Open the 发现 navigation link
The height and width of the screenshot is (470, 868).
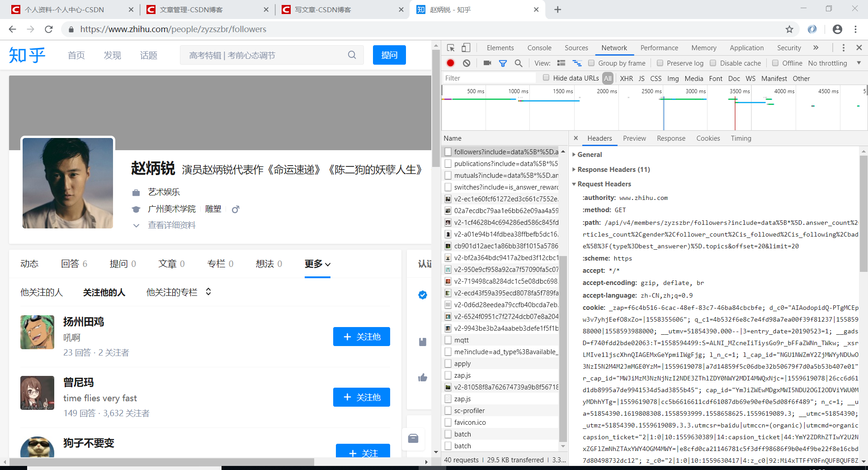tap(112, 55)
